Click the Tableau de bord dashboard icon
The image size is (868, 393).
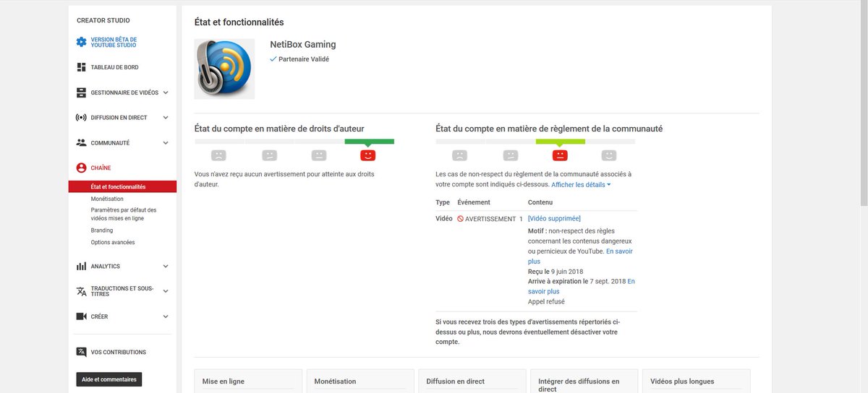82,67
